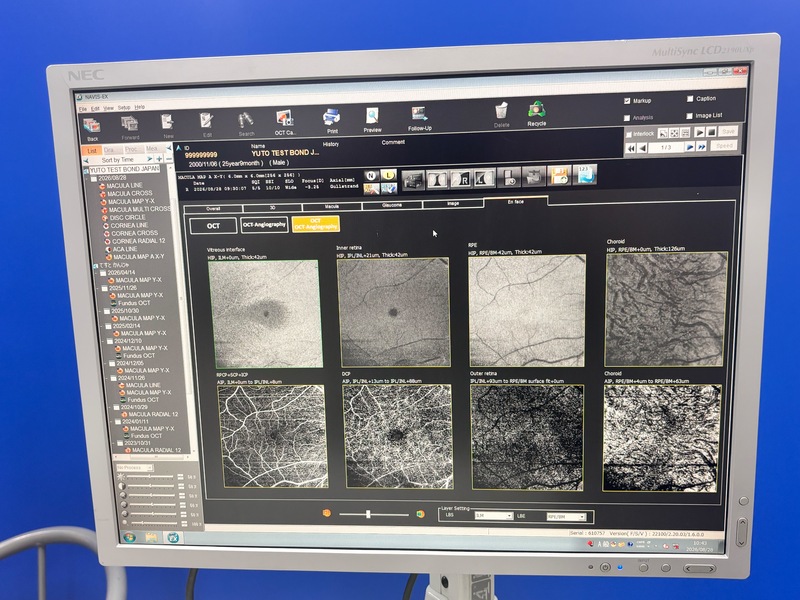Go to the next frame arrow
Image resolution: width=800 pixels, height=600 pixels.
point(690,147)
